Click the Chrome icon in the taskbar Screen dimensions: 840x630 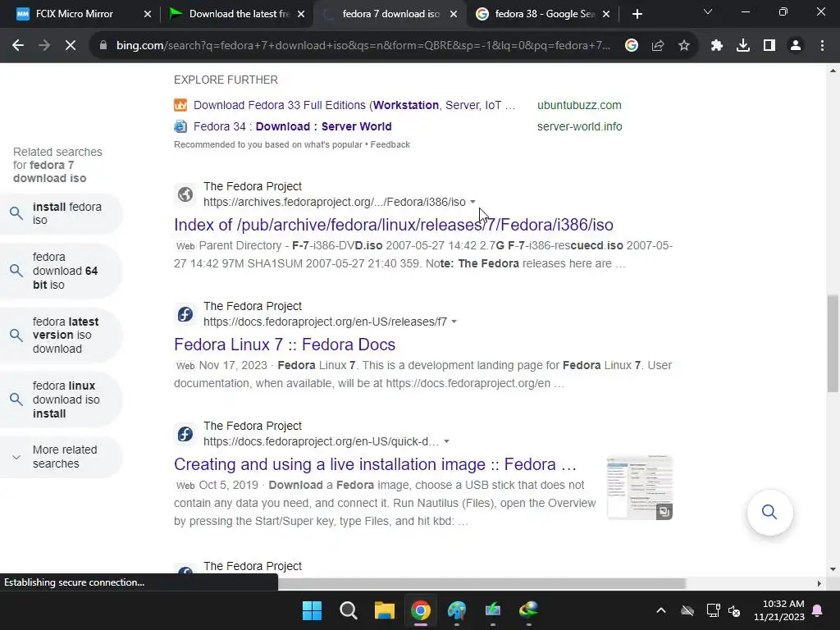click(421, 610)
